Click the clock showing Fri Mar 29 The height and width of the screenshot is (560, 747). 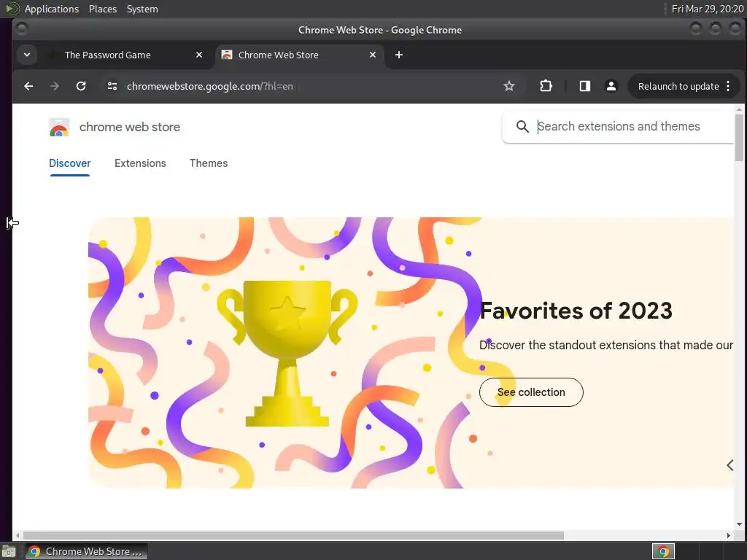tap(707, 9)
